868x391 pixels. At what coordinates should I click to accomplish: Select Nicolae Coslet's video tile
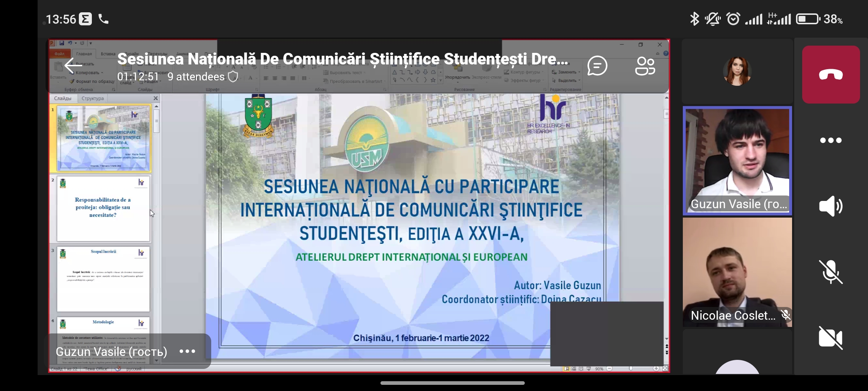[x=737, y=272]
